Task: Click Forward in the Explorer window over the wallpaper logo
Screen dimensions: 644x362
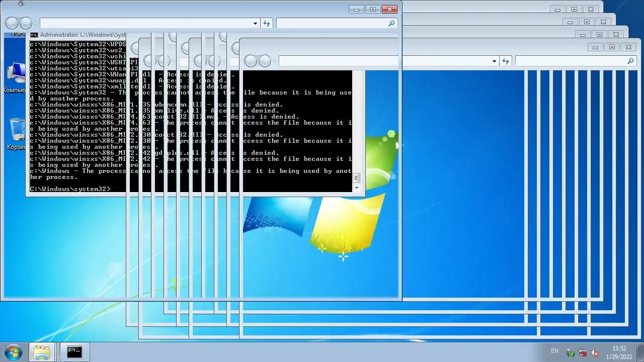Action: (x=264, y=61)
